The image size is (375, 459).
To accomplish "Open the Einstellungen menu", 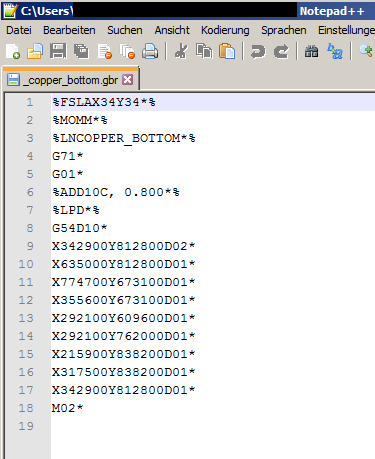I will pyautogui.click(x=346, y=30).
